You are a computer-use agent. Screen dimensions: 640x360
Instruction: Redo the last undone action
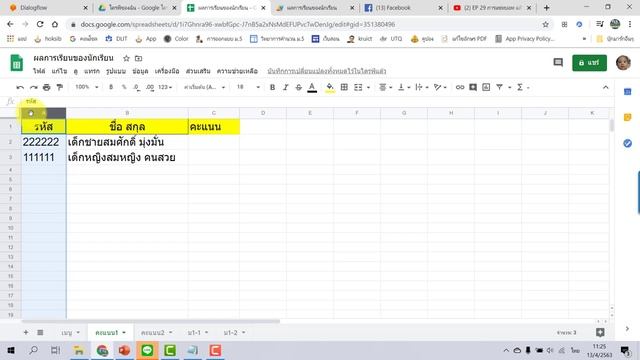(x=33, y=87)
